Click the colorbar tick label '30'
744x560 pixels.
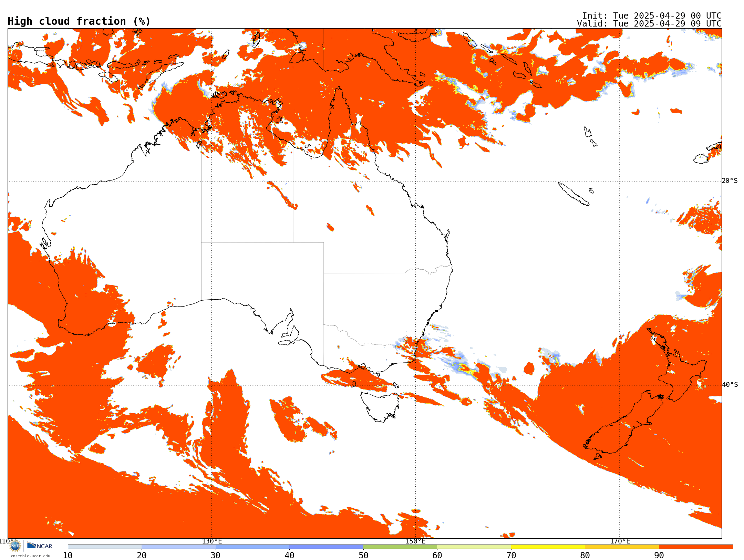pyautogui.click(x=216, y=556)
